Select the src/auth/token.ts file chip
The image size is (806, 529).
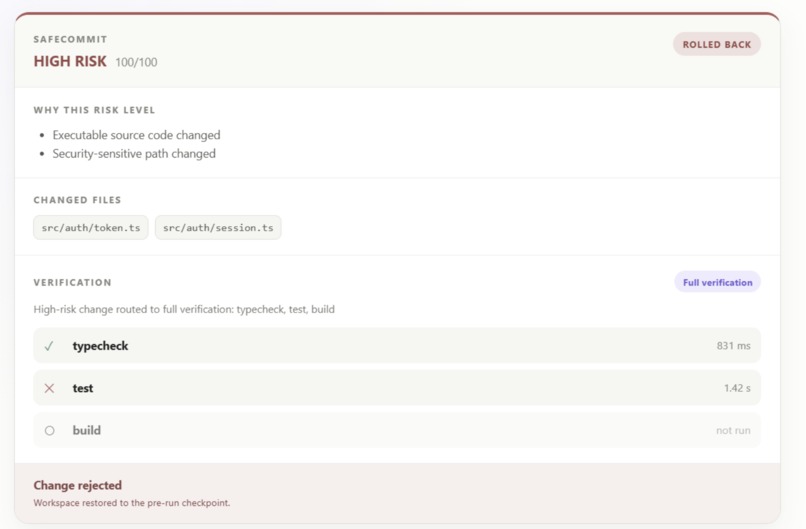(x=91, y=228)
